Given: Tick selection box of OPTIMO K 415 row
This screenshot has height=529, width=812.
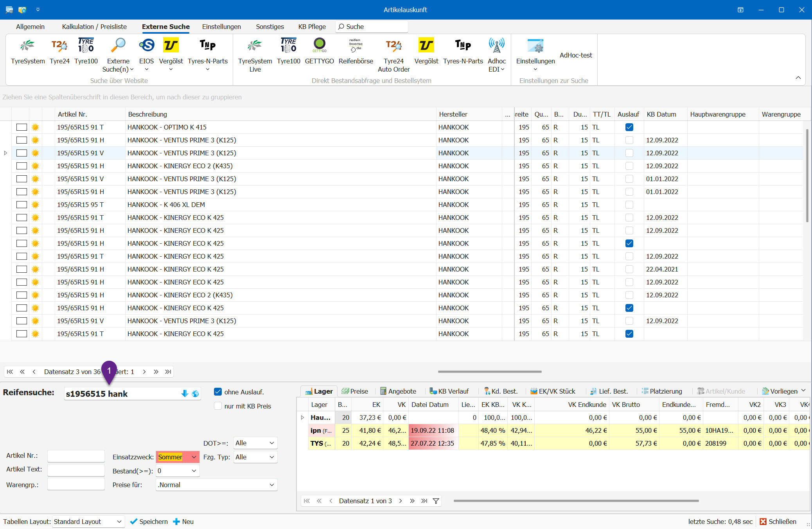Looking at the screenshot, I should 22,127.
